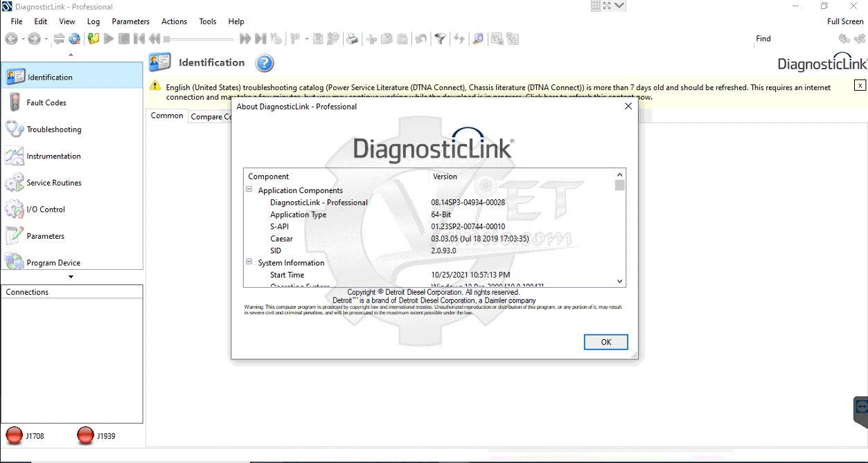Image resolution: width=868 pixels, height=463 pixels.
Task: Open the Actions menu
Action: click(x=175, y=21)
